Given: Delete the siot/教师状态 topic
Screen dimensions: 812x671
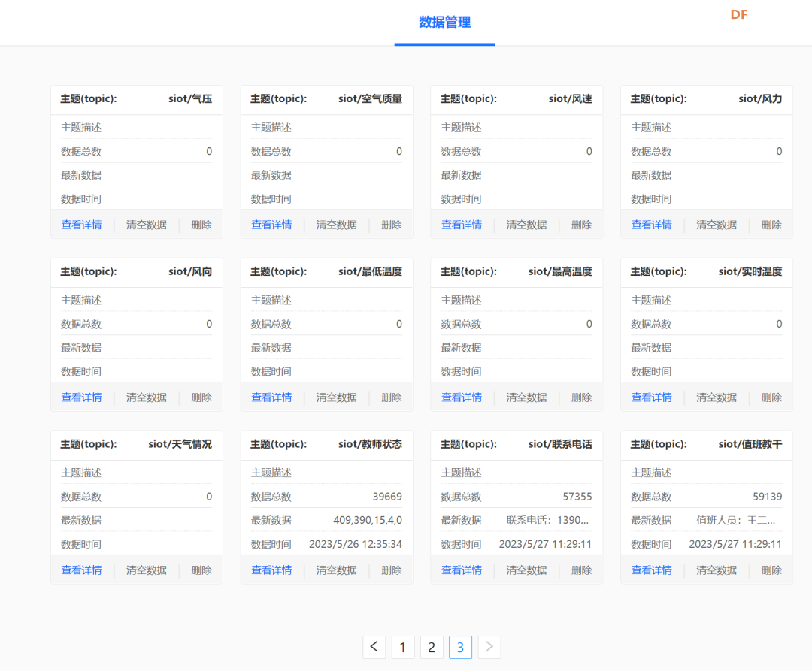Looking at the screenshot, I should (x=392, y=570).
